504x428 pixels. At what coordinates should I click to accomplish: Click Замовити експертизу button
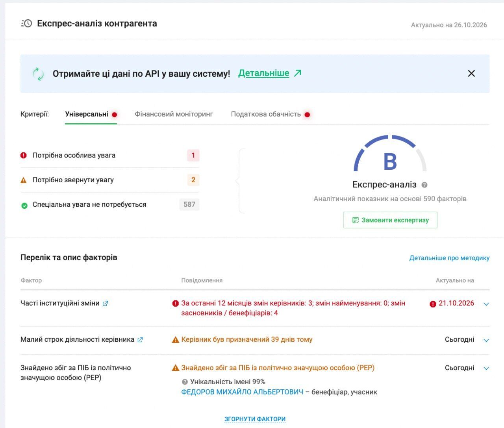[x=390, y=220]
